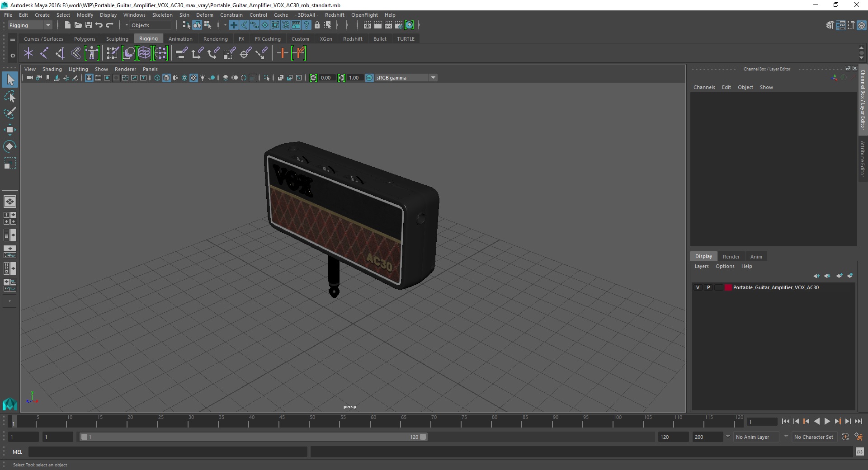Viewport: 868px width, 470px height.
Task: Click the Set Key orange shelf icon
Action: tap(283, 53)
